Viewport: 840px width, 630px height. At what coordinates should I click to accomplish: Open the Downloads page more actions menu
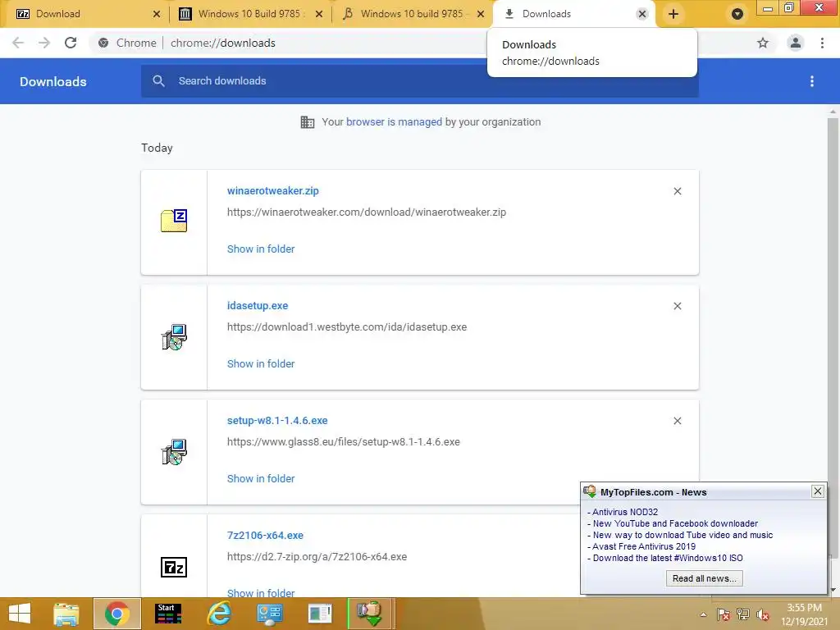coord(812,81)
